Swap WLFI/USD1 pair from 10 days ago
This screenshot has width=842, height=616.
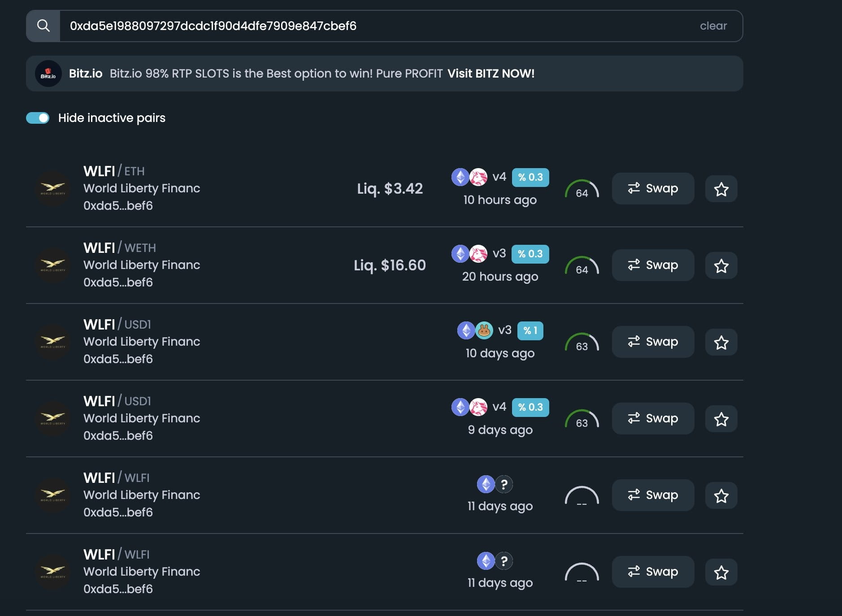pos(653,342)
